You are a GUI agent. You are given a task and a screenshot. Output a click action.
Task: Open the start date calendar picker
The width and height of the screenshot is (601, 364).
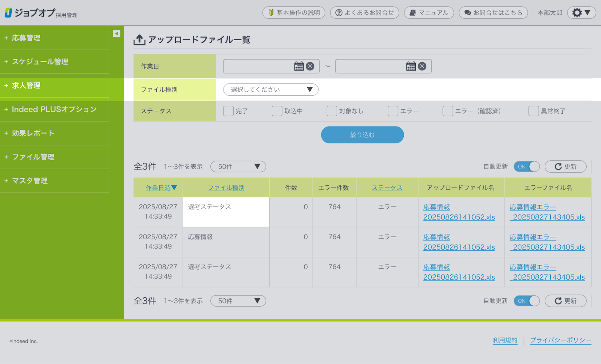(299, 66)
